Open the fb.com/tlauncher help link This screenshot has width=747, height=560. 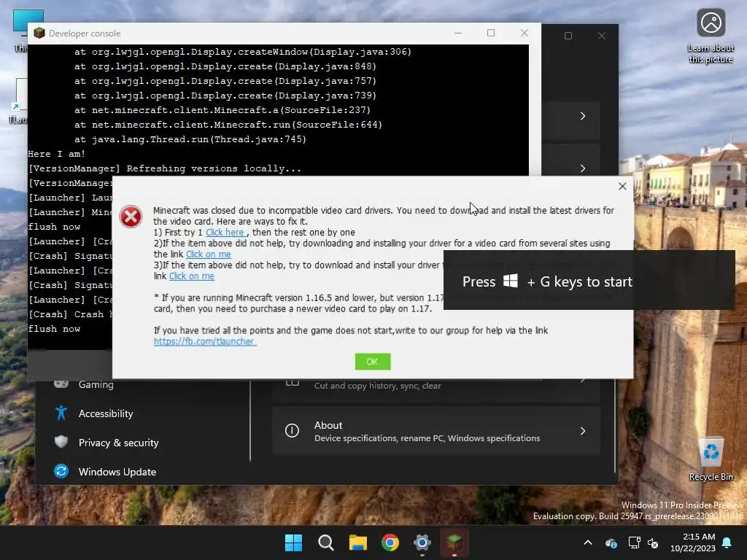click(204, 341)
